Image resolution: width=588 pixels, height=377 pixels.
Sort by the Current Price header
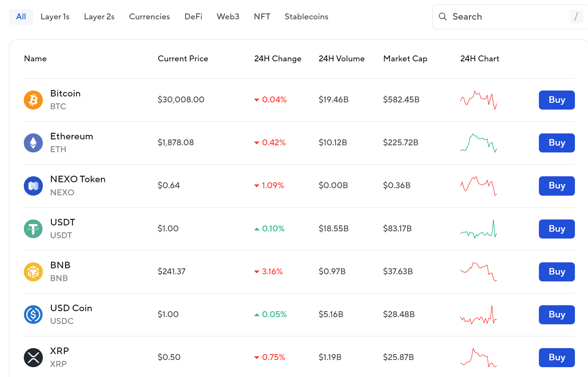click(x=183, y=59)
